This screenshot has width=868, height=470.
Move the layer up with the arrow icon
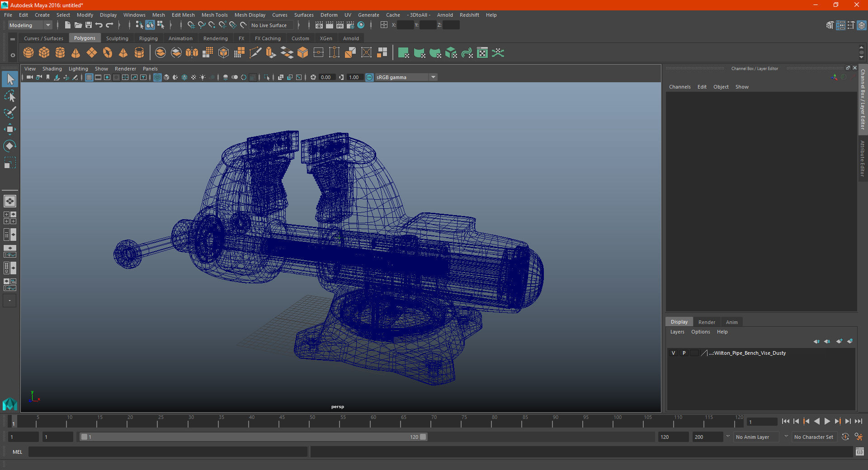click(816, 341)
